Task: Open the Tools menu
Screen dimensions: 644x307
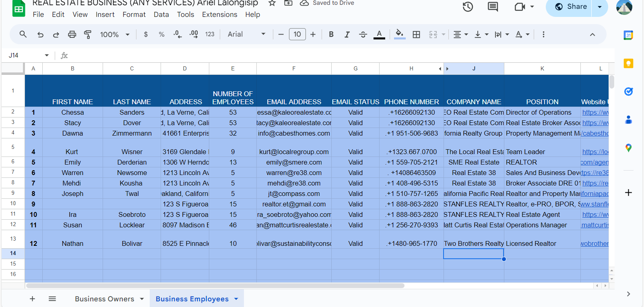Action: pos(186,14)
